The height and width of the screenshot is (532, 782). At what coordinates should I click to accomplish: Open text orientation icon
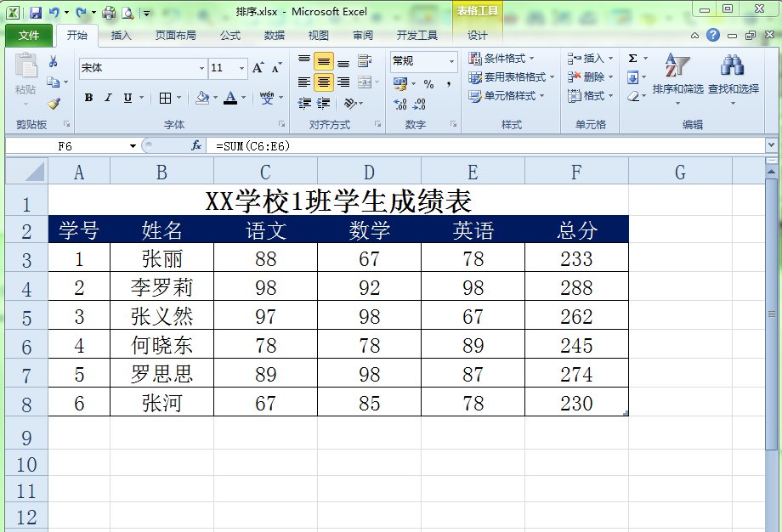350,103
